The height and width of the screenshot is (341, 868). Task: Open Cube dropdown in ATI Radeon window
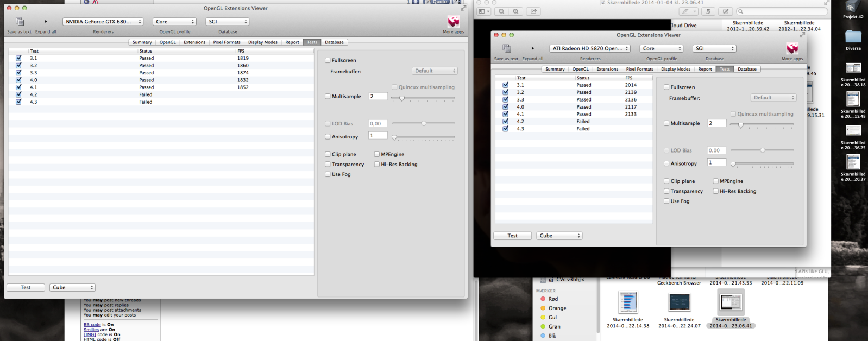click(x=559, y=236)
